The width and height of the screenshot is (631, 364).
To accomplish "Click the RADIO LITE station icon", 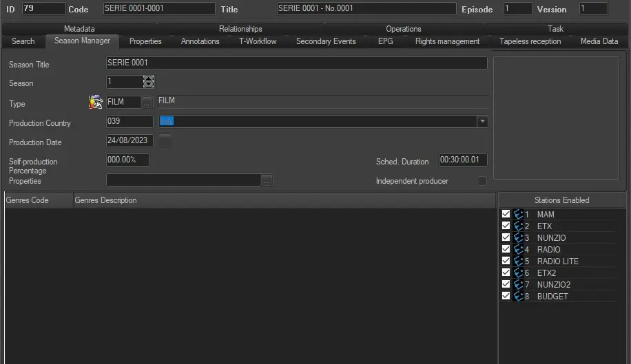I will click(x=518, y=261).
